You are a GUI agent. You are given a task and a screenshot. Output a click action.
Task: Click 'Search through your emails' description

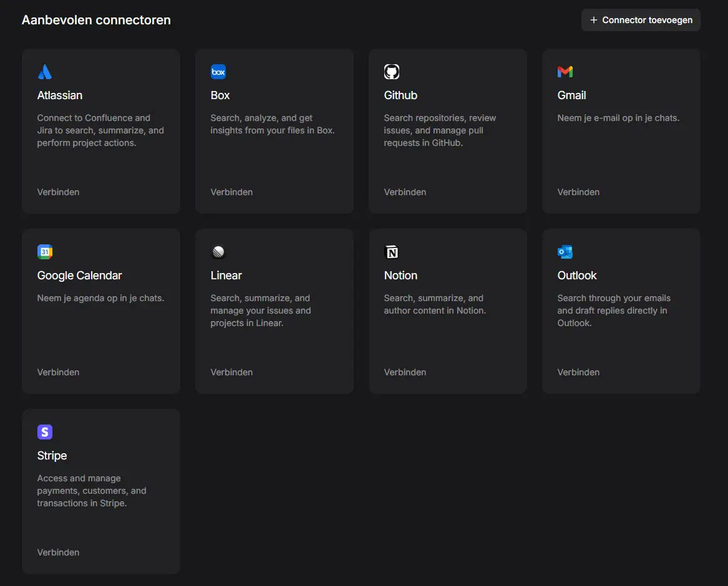coord(614,310)
